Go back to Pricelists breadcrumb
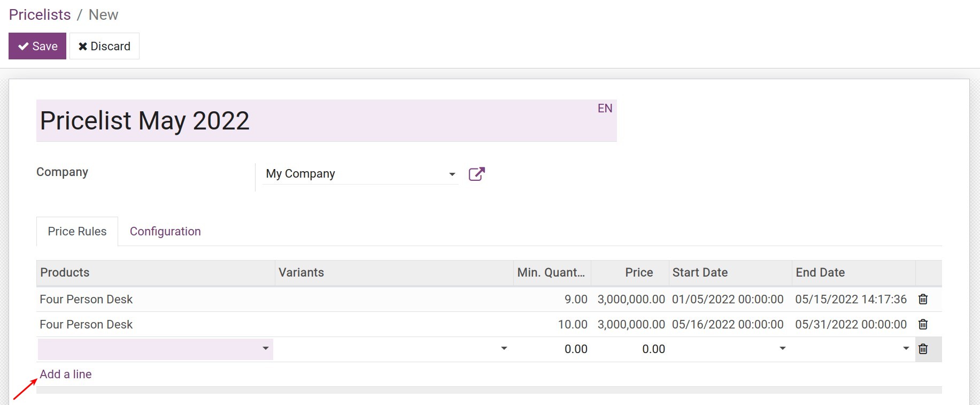This screenshot has height=405, width=980. pyautogui.click(x=40, y=14)
